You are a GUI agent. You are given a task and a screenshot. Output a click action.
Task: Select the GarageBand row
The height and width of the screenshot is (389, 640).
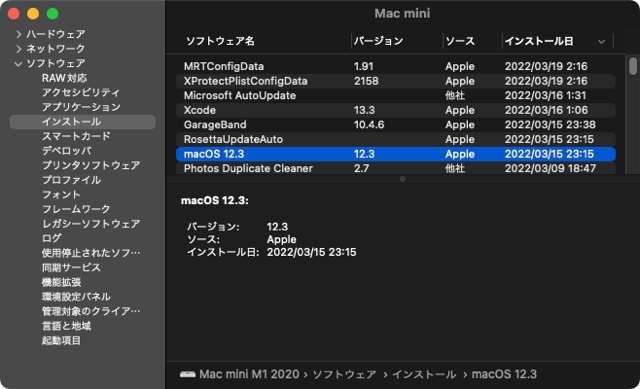click(x=396, y=125)
